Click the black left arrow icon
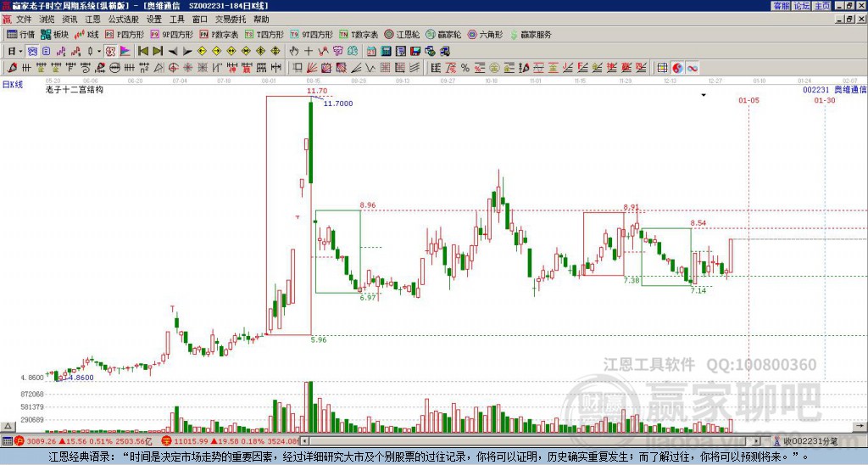 coord(173,52)
